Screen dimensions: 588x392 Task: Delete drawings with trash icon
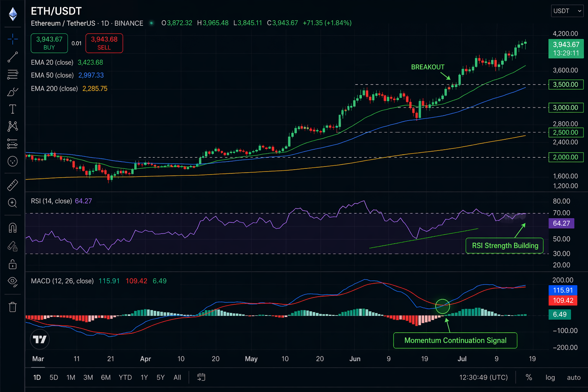13,307
